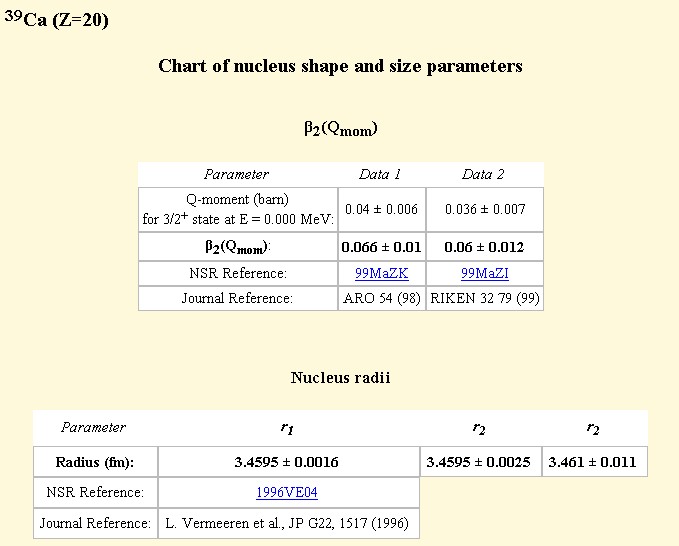The width and height of the screenshot is (679, 546).
Task: Select the radius value 3.4595 ± 0.0016
Action: coord(287,462)
